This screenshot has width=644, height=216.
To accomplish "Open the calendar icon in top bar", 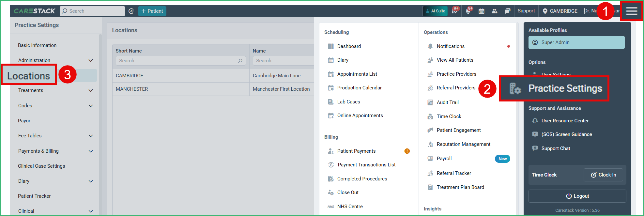I will pos(481,11).
